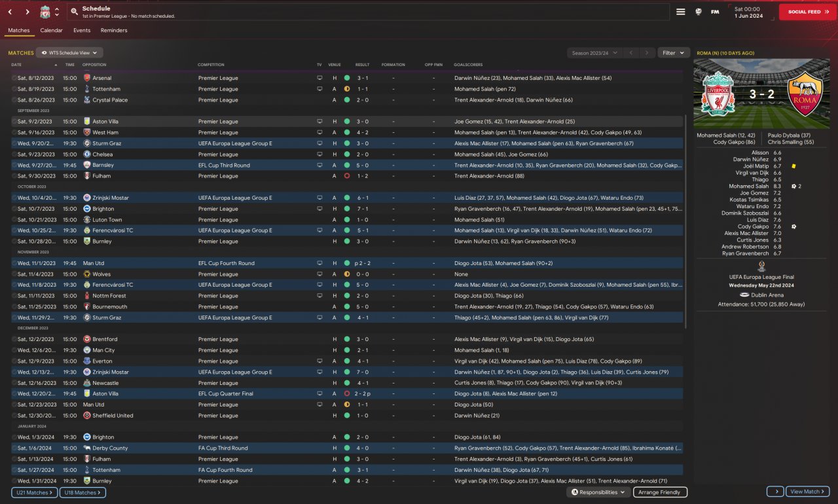Click the Crystal Palace club badge
Image resolution: width=838 pixels, height=504 pixels.
coord(87,100)
